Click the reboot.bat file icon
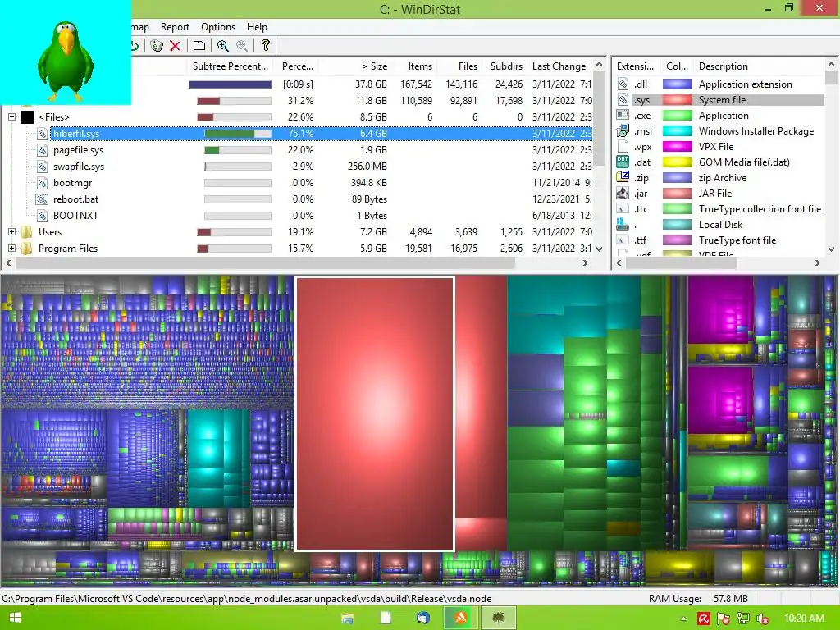The width and height of the screenshot is (840, 630). click(x=43, y=199)
